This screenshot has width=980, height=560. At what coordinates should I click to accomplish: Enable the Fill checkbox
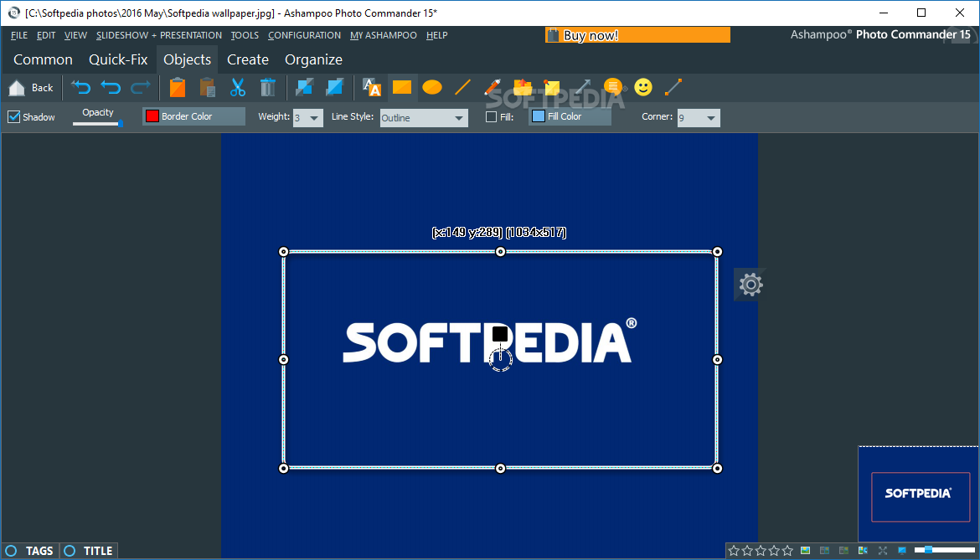(x=491, y=116)
